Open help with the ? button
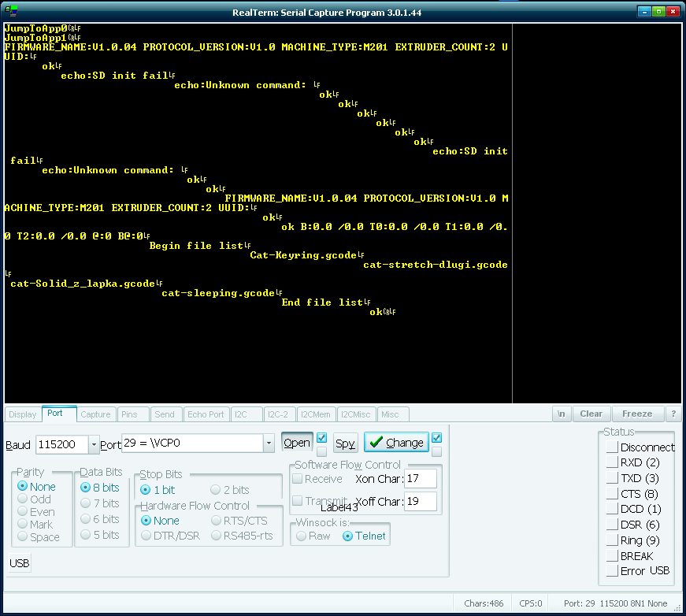686x616 pixels. [x=673, y=414]
